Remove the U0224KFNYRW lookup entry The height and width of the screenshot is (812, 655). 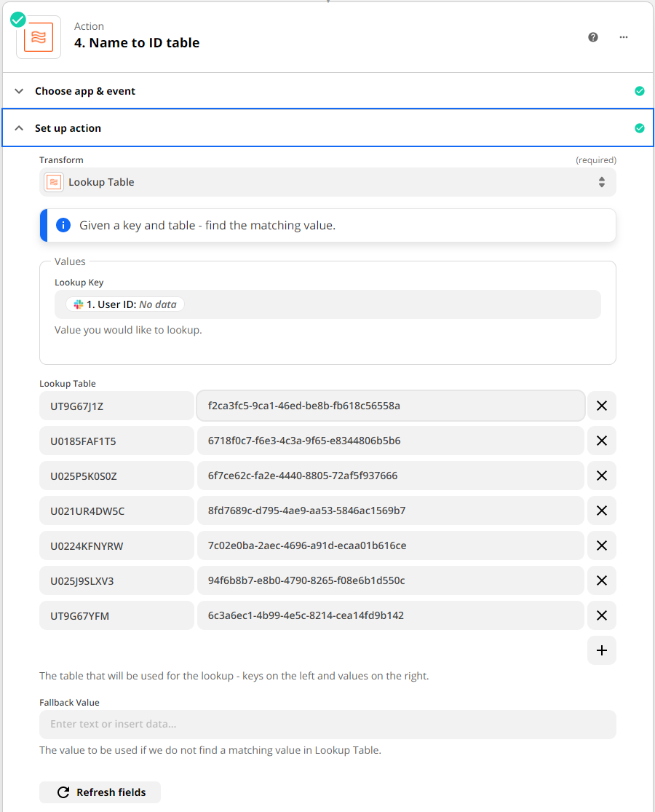coord(601,545)
